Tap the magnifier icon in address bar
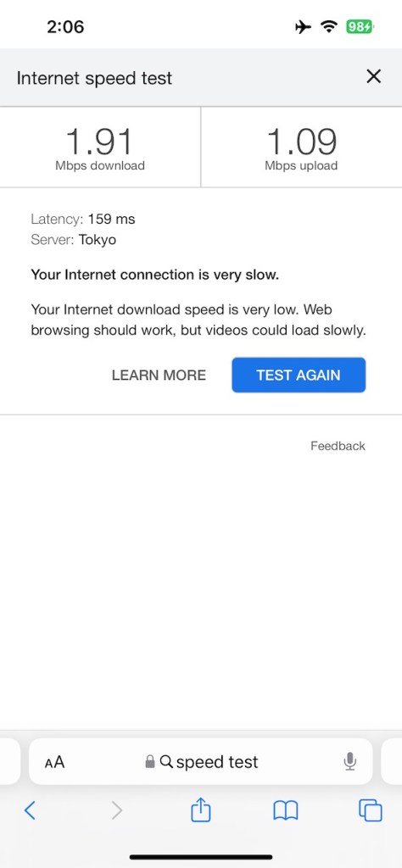 coord(166,762)
